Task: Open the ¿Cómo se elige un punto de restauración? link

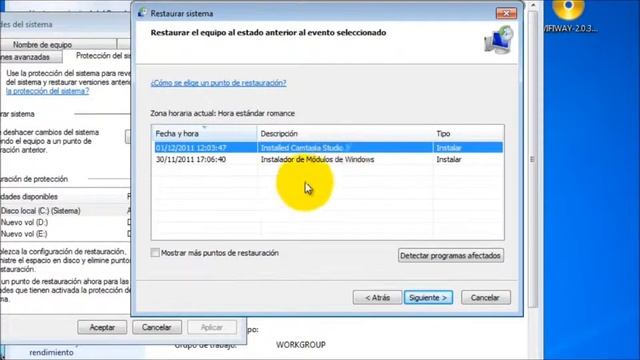Action: (218, 83)
